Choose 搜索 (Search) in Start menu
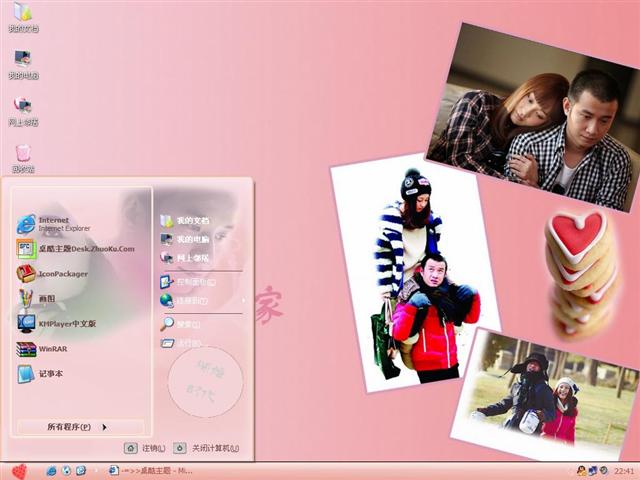Viewport: 640px width, 480px height. click(187, 324)
